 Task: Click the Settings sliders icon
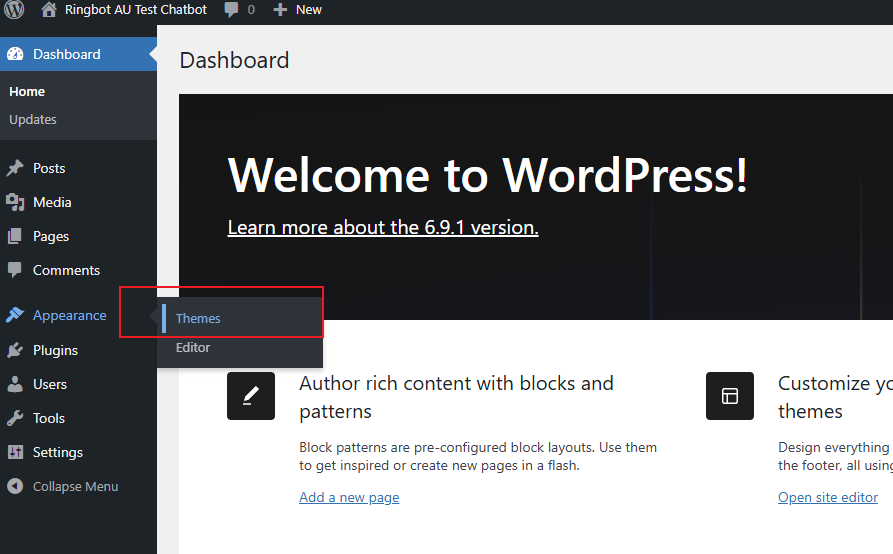coord(15,452)
